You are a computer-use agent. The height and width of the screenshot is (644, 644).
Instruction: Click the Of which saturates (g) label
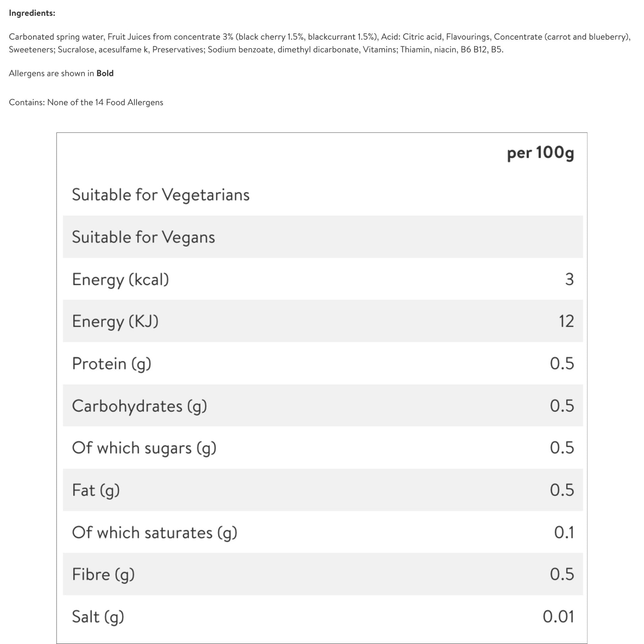pos(155,533)
